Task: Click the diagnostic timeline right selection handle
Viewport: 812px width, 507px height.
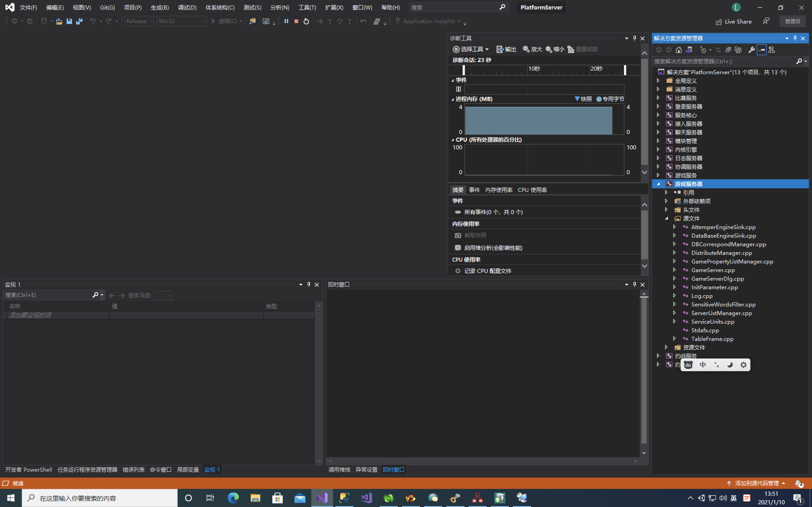Action: tap(625, 70)
